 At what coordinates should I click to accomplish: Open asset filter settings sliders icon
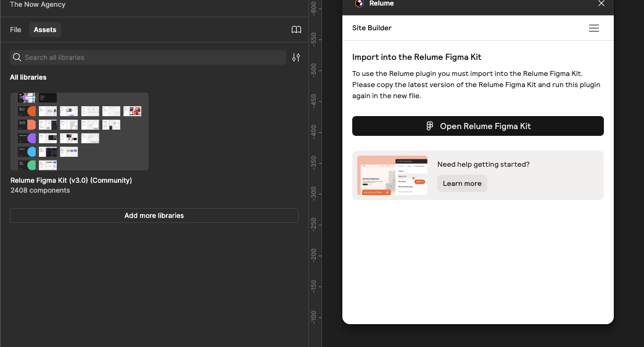pos(296,57)
